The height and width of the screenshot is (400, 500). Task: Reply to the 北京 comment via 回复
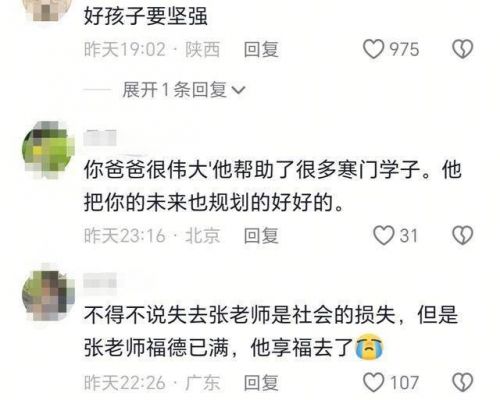tap(261, 235)
